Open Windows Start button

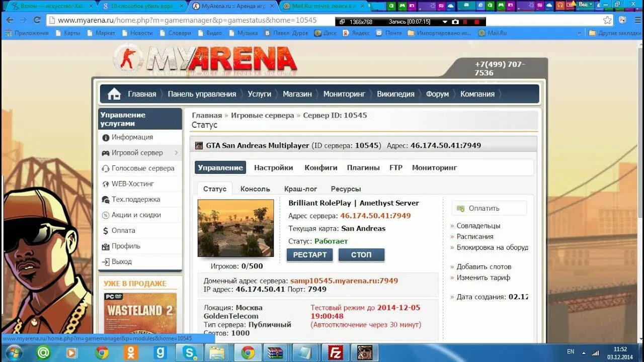[13, 353]
